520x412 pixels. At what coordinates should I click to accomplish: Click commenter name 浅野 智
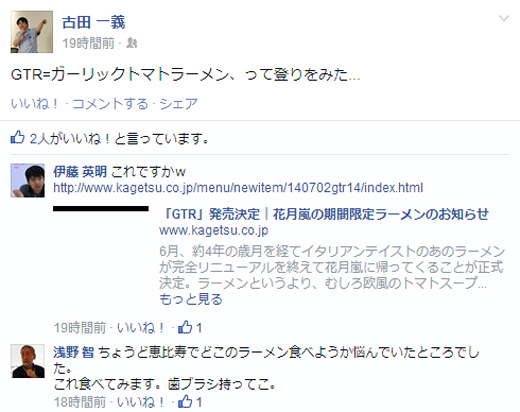pos(74,352)
